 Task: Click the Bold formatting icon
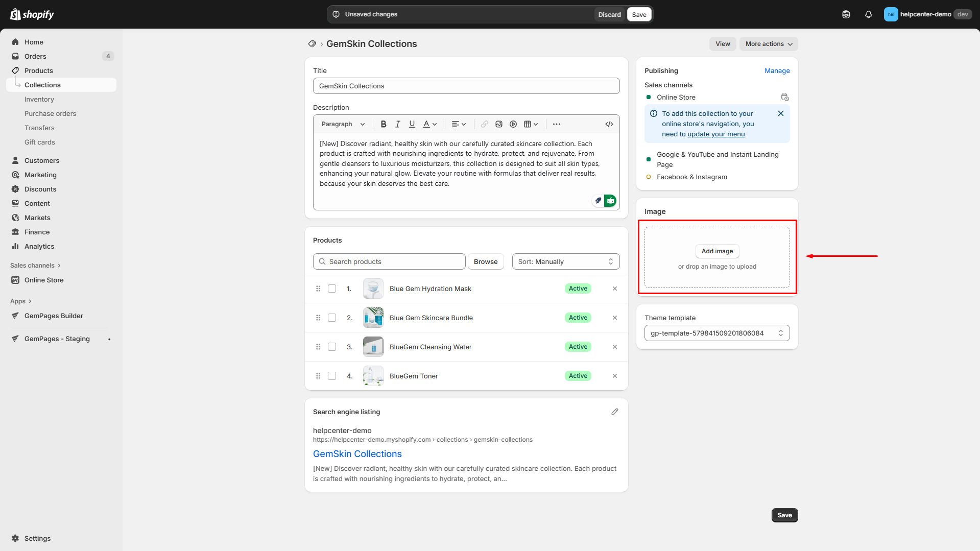coord(384,124)
